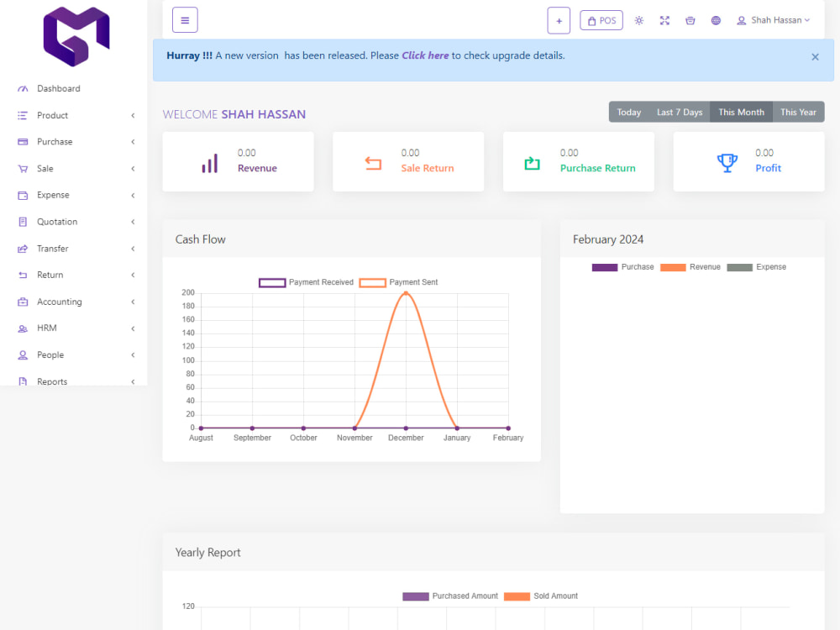The height and width of the screenshot is (630, 840).
Task: Expand the Expense chevron
Action: (133, 195)
